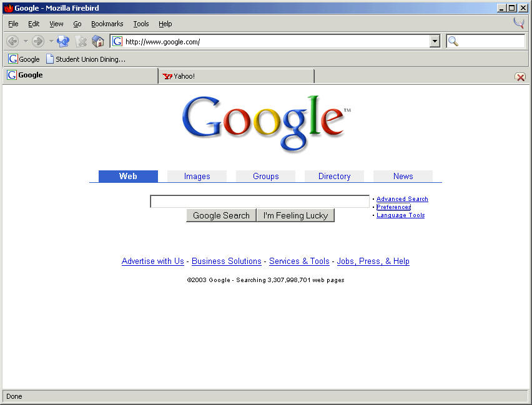Open the Advanced Search link
Screen dimensions: 532x405
click(x=402, y=199)
